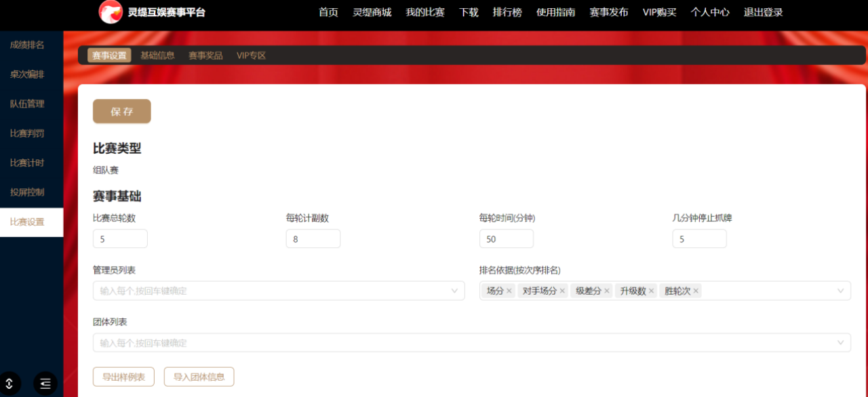Open 比赛计时 in the sidebar

[31, 163]
